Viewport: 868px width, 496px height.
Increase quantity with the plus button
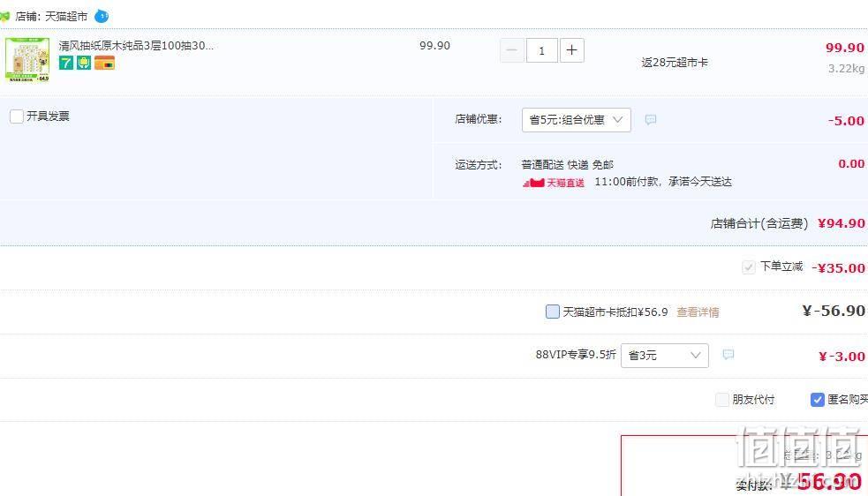(572, 50)
